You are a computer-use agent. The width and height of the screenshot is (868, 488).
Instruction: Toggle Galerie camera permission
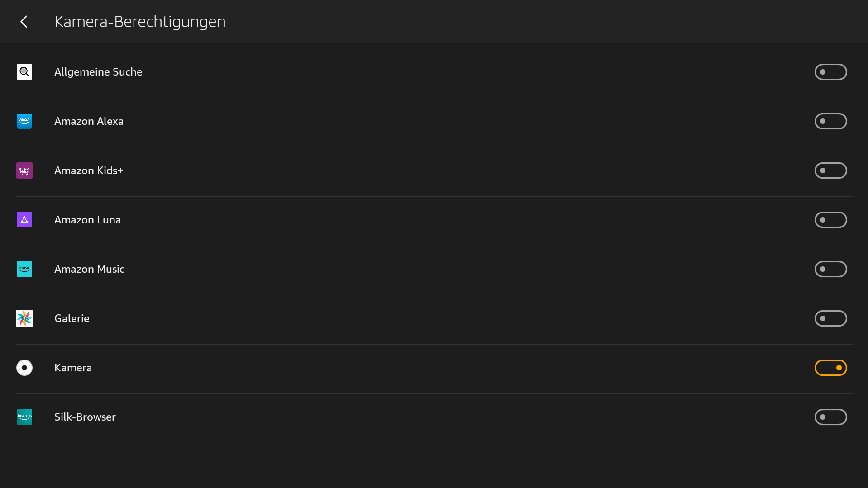[x=830, y=318]
